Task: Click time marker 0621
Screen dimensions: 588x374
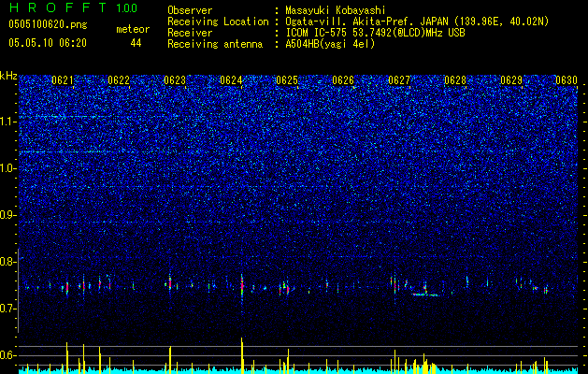Action: click(x=63, y=80)
